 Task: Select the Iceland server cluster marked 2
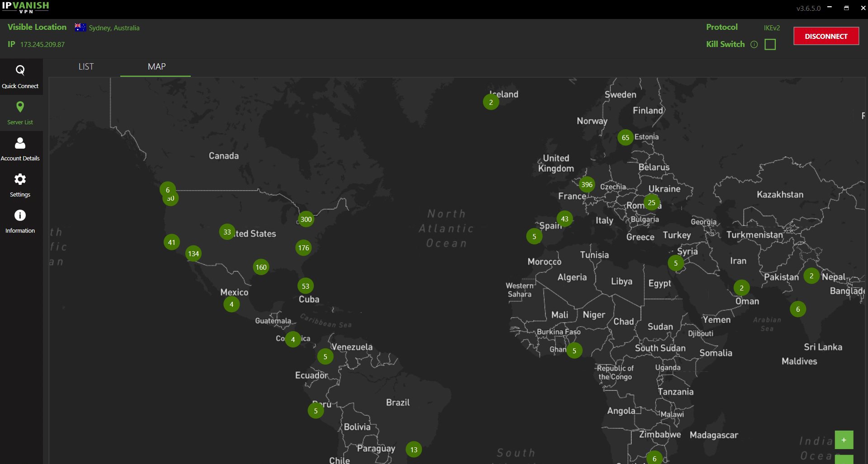point(491,102)
